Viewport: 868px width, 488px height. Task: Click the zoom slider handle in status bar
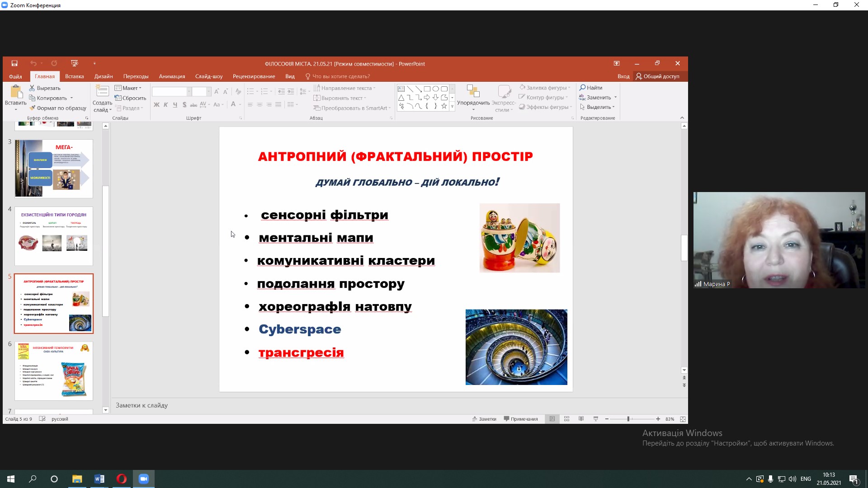[628, 419]
